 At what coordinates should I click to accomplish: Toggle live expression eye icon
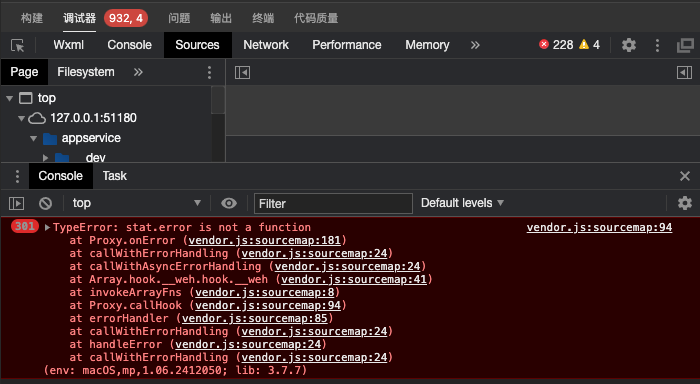point(229,204)
